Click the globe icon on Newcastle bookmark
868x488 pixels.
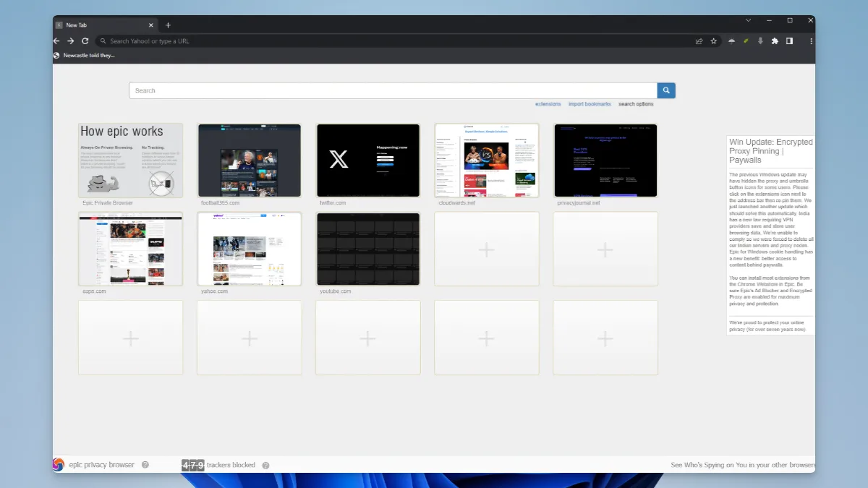[57, 56]
